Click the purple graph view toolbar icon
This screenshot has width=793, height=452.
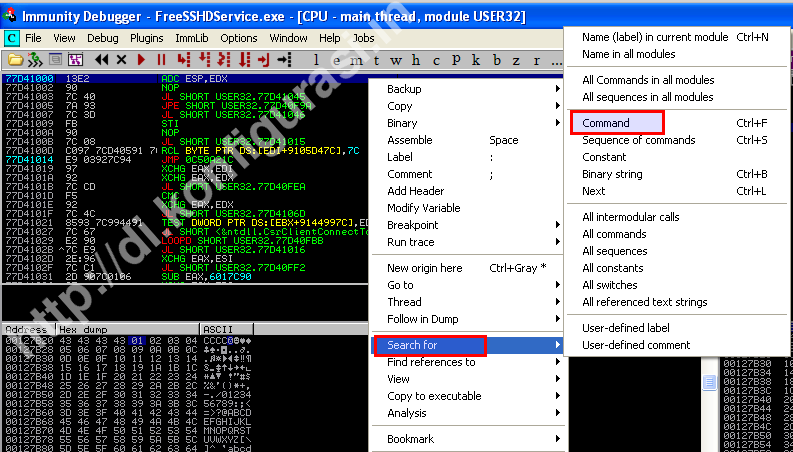tap(75, 60)
